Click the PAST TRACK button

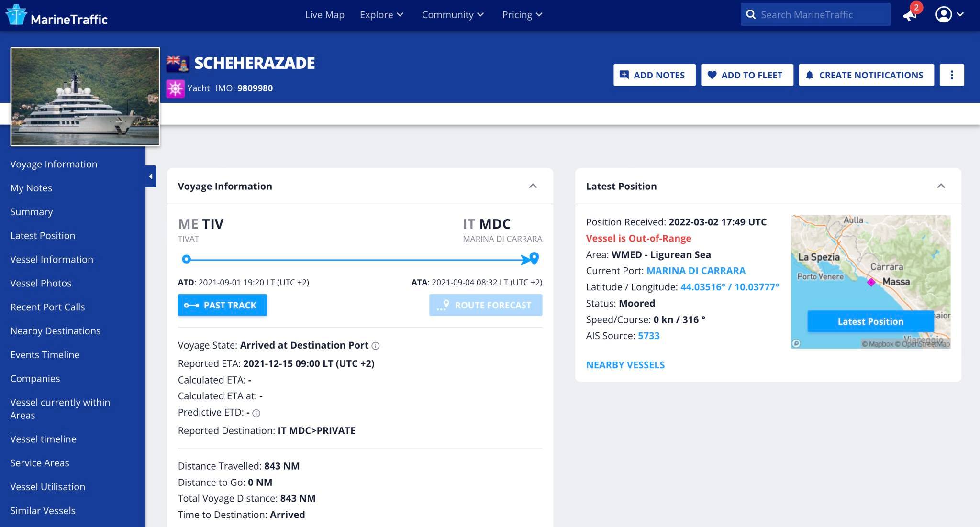pyautogui.click(x=223, y=305)
